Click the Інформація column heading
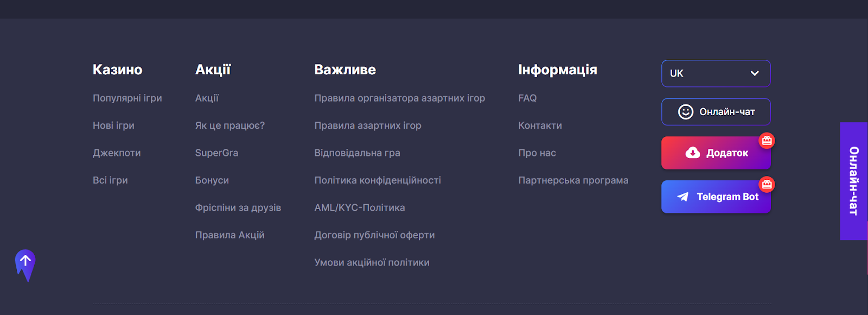Screen dimensions: 868x315 (x=558, y=70)
